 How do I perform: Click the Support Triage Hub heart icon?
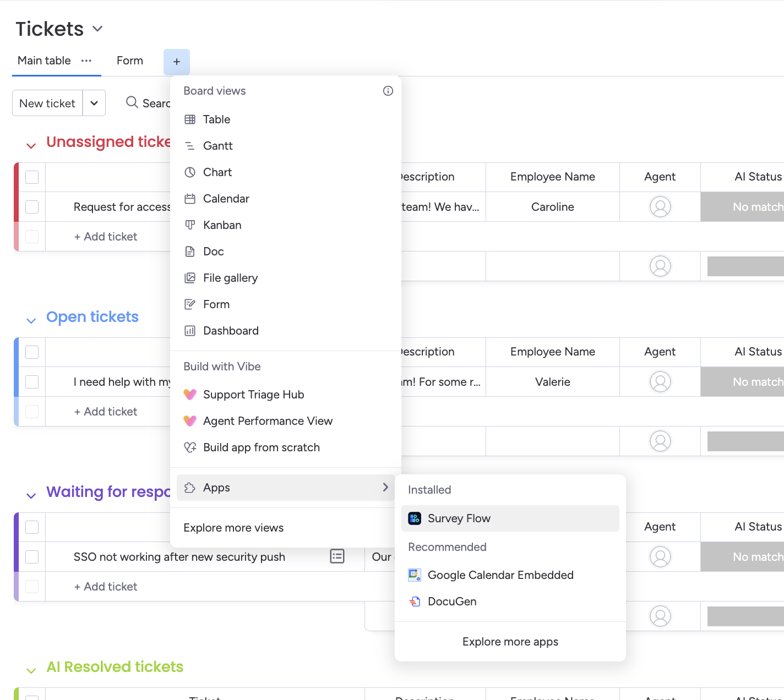[190, 395]
